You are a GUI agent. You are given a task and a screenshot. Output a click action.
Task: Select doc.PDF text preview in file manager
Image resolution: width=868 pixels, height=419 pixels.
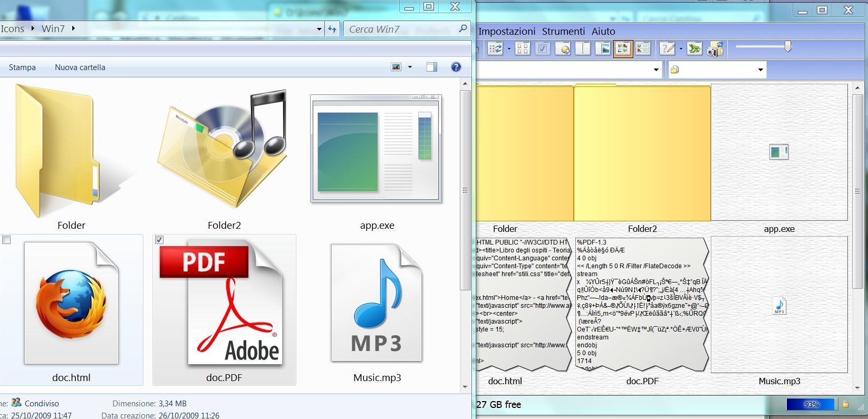[x=642, y=304]
